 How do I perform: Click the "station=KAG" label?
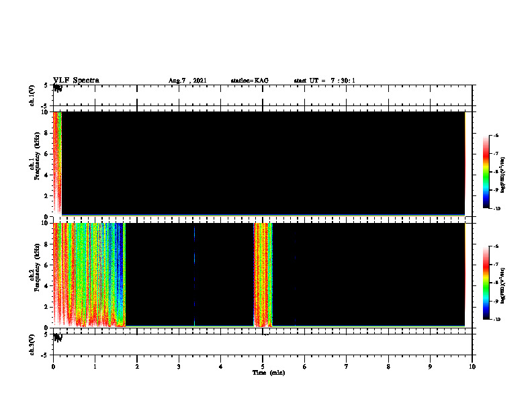[x=249, y=81]
